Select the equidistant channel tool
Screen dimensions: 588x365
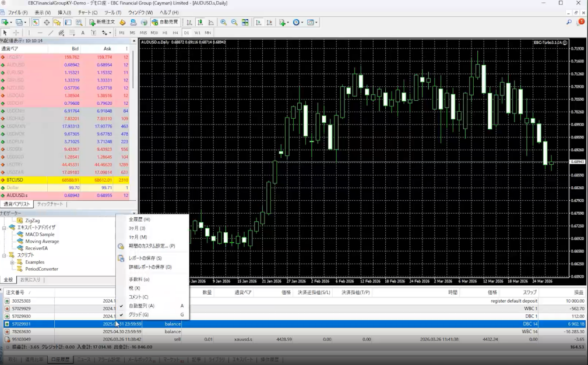pyautogui.click(x=61, y=33)
